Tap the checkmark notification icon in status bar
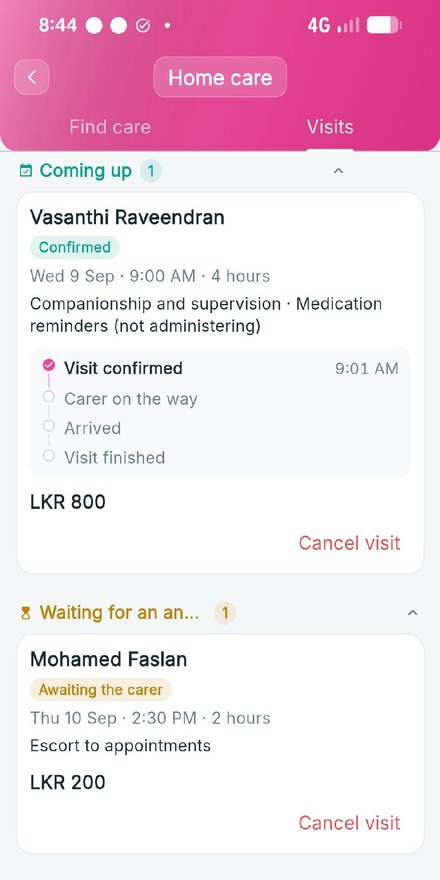Image resolution: width=440 pixels, height=880 pixels. click(143, 25)
